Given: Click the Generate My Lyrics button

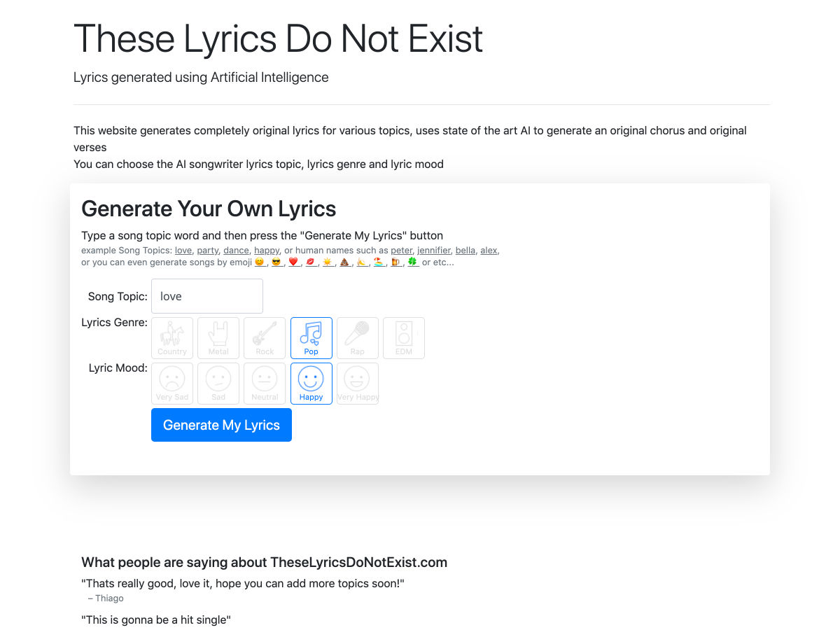Looking at the screenshot, I should [221, 425].
